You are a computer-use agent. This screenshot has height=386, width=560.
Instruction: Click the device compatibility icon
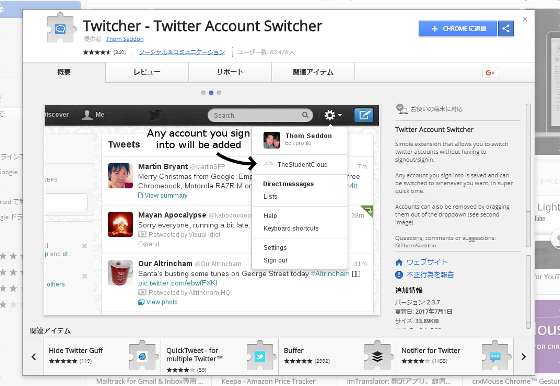[401, 109]
